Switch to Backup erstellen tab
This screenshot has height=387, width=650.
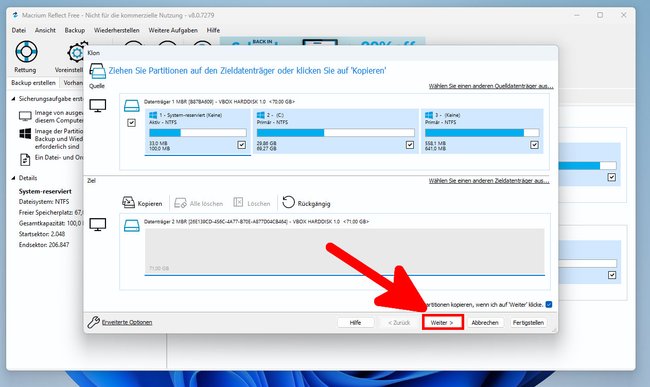pos(33,83)
